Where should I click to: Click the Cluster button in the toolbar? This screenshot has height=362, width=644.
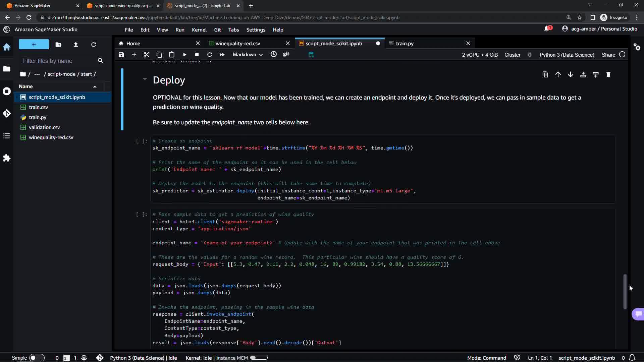[x=512, y=55]
